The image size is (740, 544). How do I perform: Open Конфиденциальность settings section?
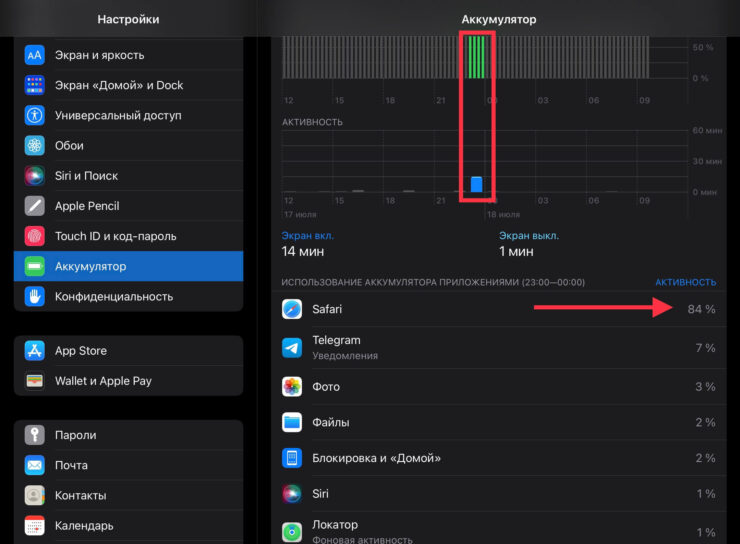pyautogui.click(x=128, y=296)
